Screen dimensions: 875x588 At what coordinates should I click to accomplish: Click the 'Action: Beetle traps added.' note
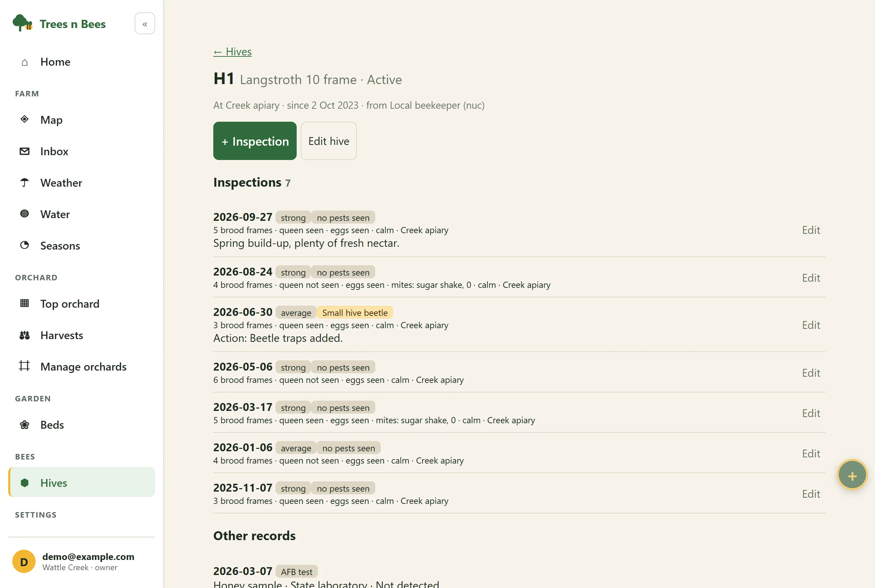278,338
